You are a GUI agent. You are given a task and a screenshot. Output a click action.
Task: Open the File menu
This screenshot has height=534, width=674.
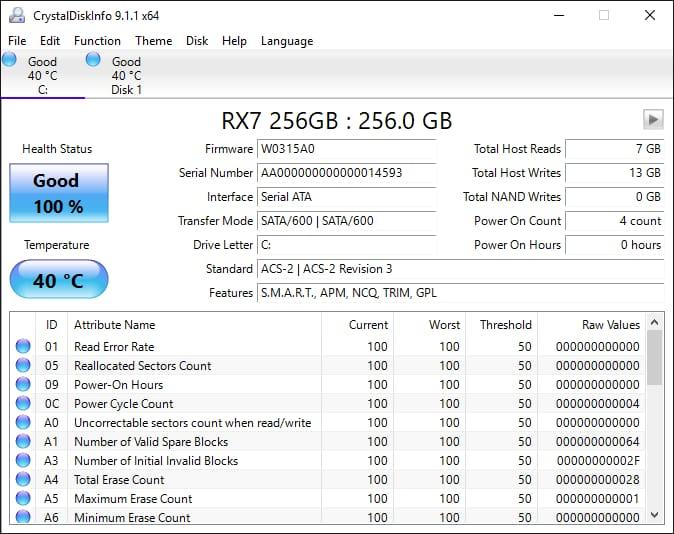point(17,41)
